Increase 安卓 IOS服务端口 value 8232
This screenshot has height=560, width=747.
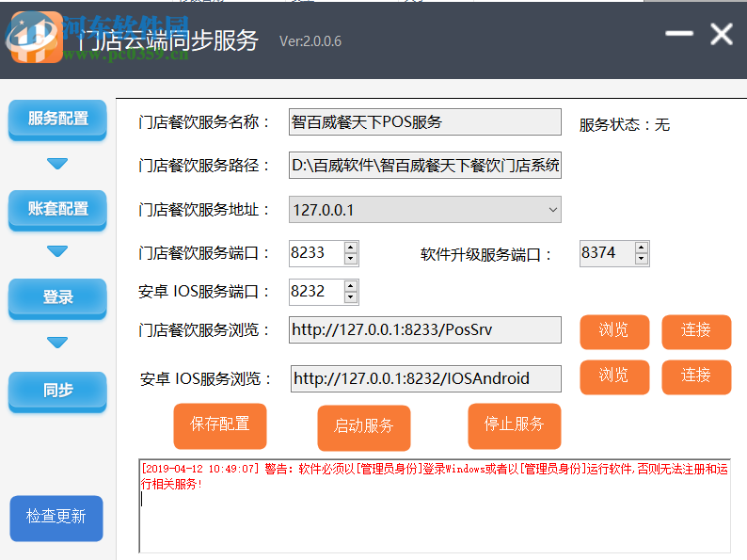point(351,286)
